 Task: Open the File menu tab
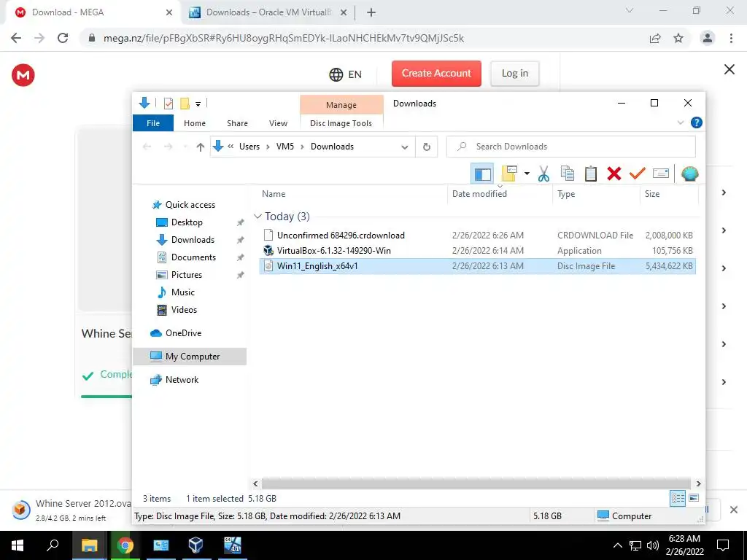(x=153, y=123)
